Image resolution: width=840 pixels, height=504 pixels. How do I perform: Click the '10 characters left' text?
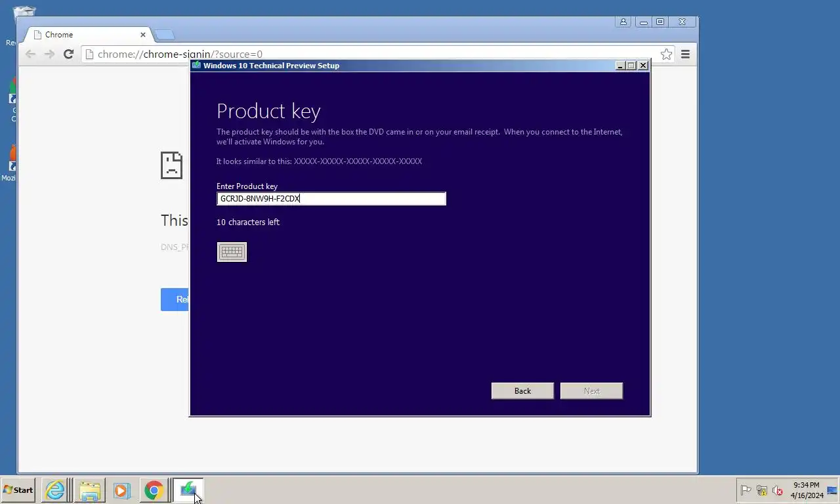(248, 222)
